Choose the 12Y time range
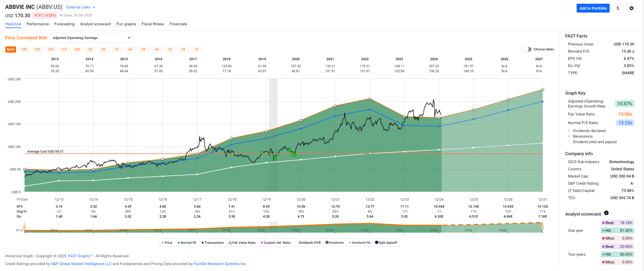 tap(51, 50)
